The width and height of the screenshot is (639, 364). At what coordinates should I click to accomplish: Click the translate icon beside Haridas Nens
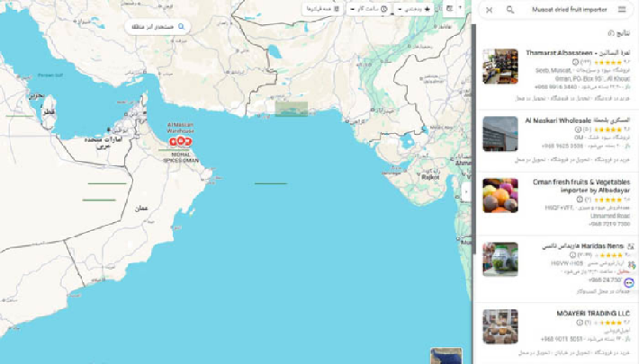631,246
